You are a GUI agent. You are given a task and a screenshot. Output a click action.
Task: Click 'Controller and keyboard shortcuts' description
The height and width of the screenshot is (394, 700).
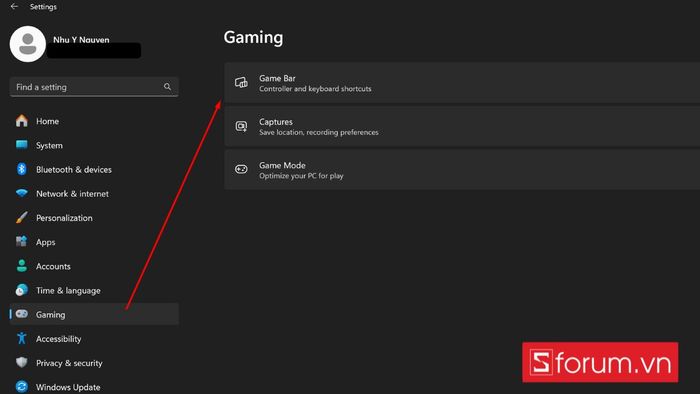[x=315, y=89]
